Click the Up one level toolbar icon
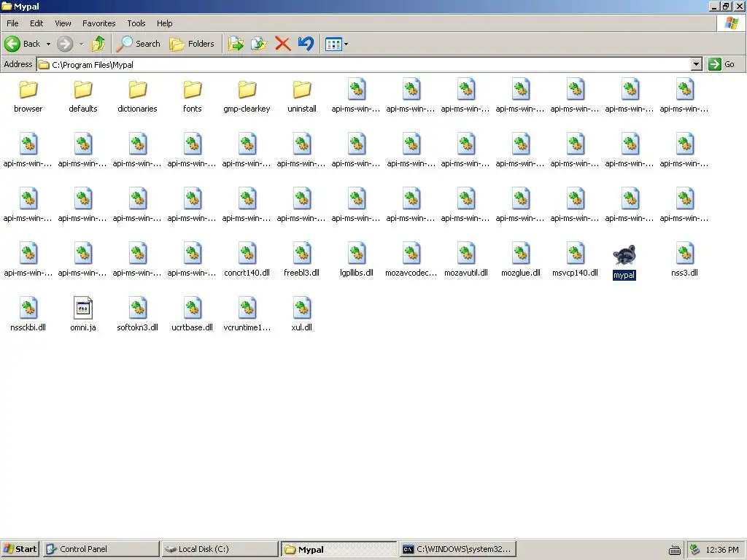 coord(98,44)
